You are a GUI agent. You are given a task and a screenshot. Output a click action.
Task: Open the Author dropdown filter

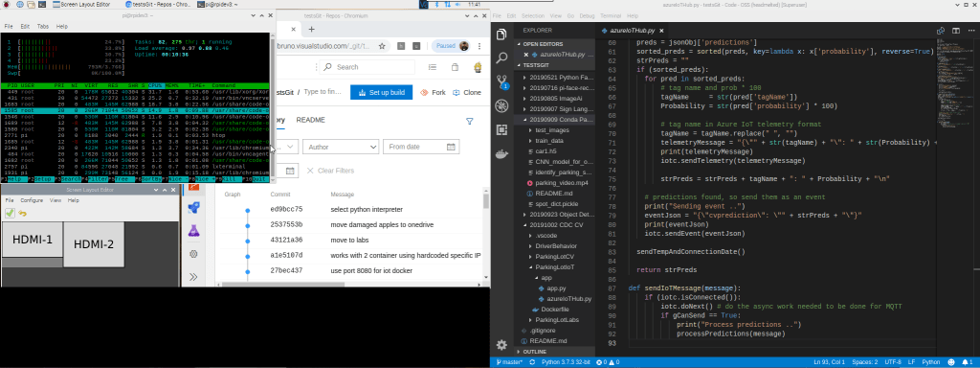pyautogui.click(x=341, y=147)
